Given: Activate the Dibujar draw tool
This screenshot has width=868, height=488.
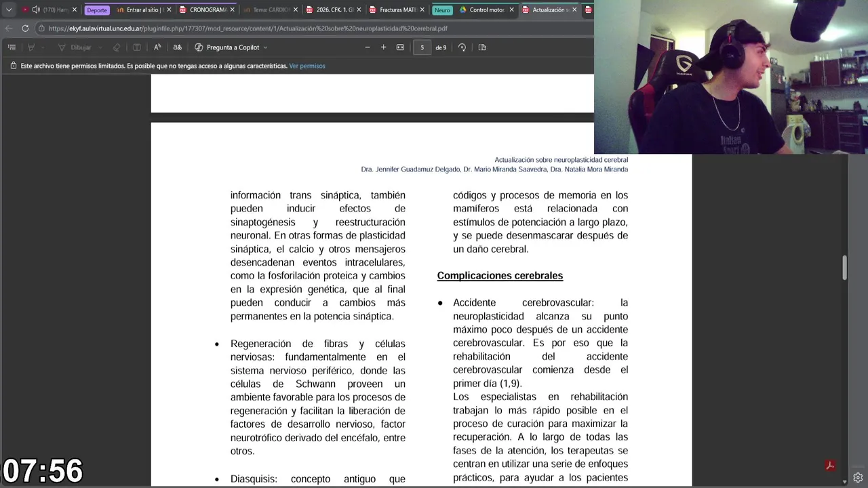Looking at the screenshot, I should (x=76, y=47).
